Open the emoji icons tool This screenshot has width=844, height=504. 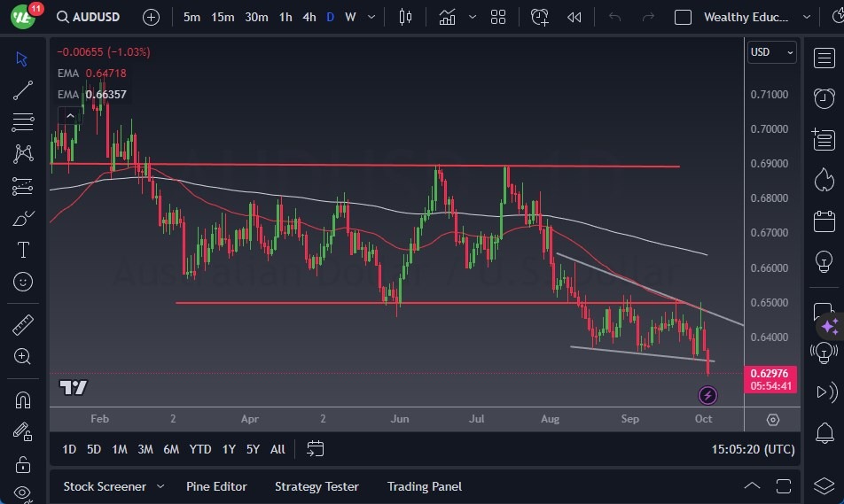coord(23,283)
